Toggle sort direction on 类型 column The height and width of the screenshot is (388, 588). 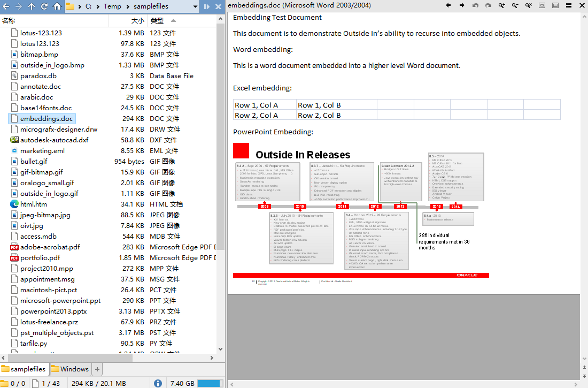point(173,21)
